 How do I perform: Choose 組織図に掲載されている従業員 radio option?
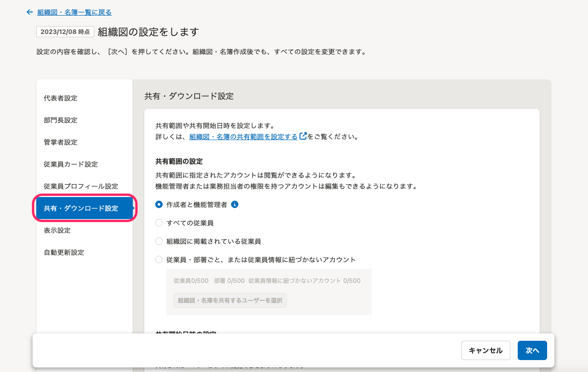click(159, 242)
